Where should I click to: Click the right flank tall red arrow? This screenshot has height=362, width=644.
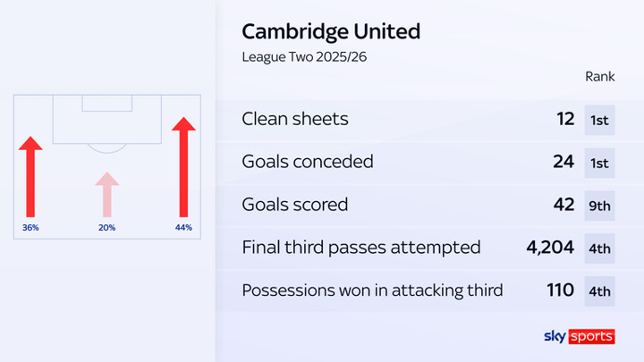[x=183, y=167]
